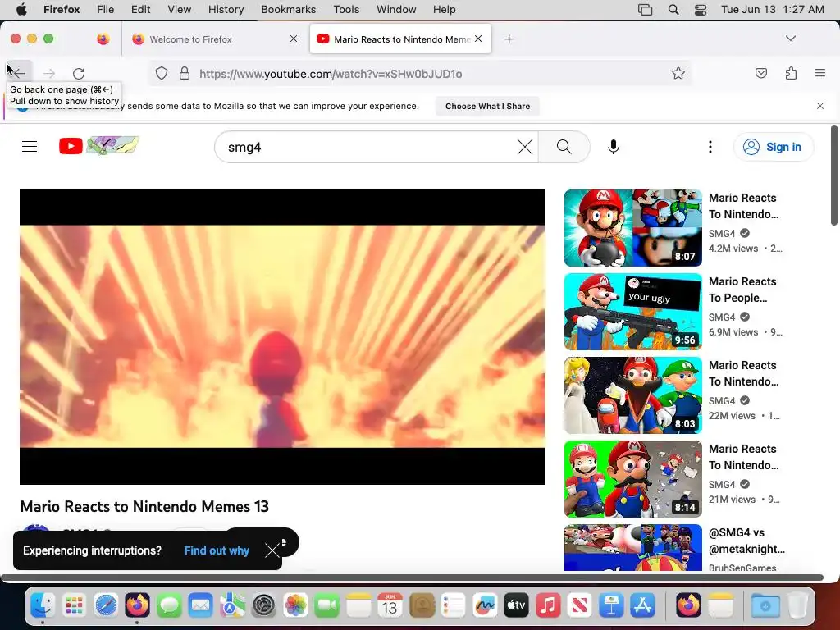840x630 pixels.
Task: Go back one page in Firefox
Action: pyautogui.click(x=20, y=73)
